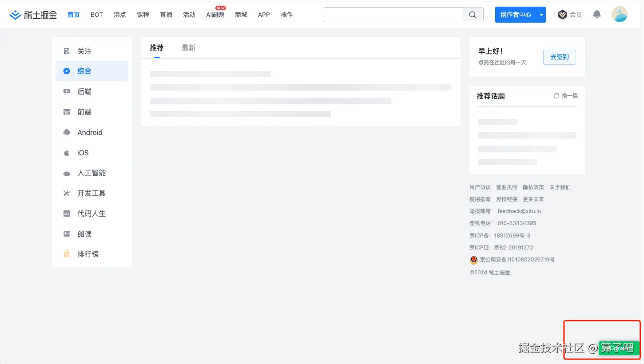
Task: Click the 010-83434395 phone number
Action: (517, 223)
